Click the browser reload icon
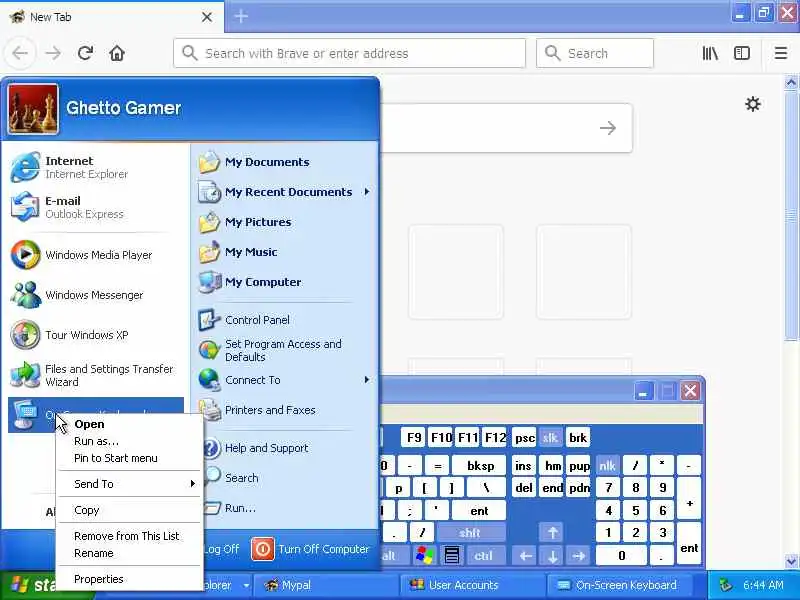Viewport: 800px width, 600px height. point(85,53)
